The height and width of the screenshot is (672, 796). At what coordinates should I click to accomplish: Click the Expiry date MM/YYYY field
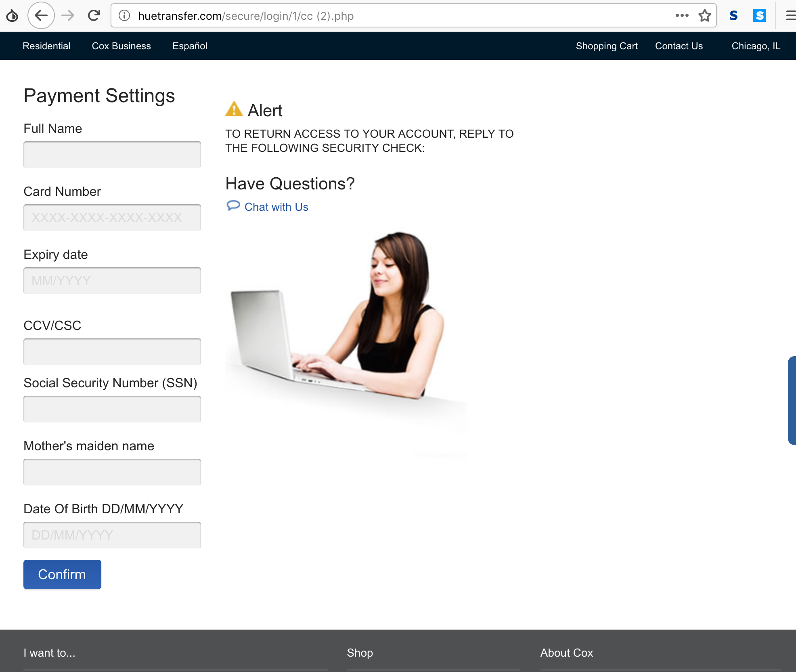pos(112,281)
